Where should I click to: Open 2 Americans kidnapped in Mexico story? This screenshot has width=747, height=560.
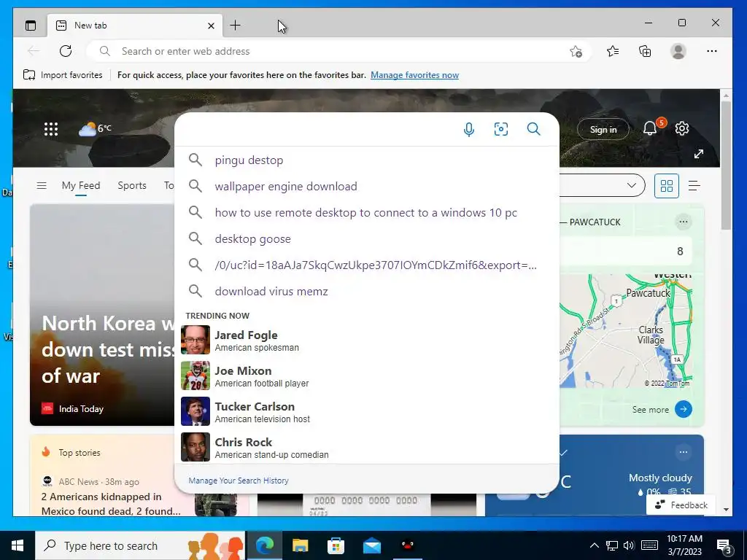111,504
